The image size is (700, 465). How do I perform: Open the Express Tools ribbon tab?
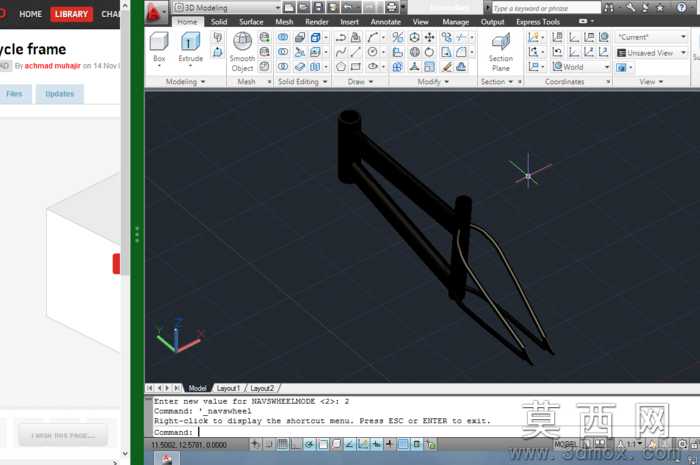538,22
